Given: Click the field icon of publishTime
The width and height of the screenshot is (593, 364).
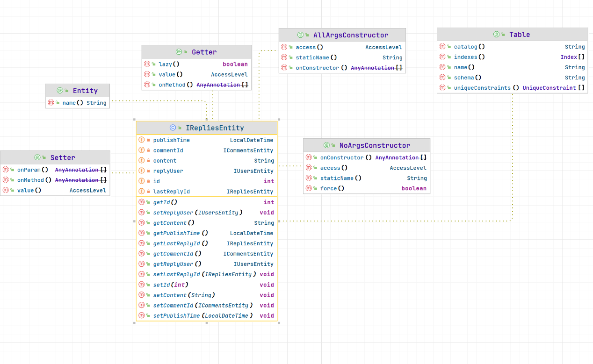Looking at the screenshot, I should [x=141, y=140].
